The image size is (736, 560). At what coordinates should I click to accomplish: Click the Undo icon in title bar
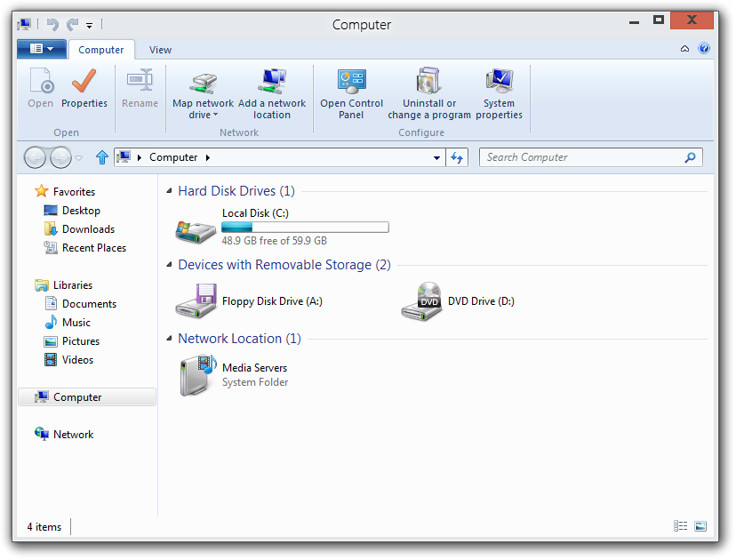52,24
